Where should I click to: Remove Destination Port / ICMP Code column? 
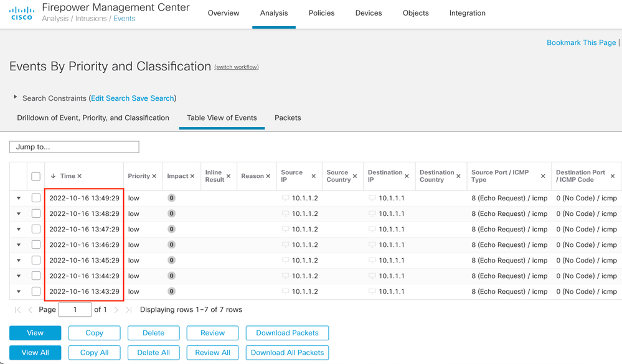[613, 176]
